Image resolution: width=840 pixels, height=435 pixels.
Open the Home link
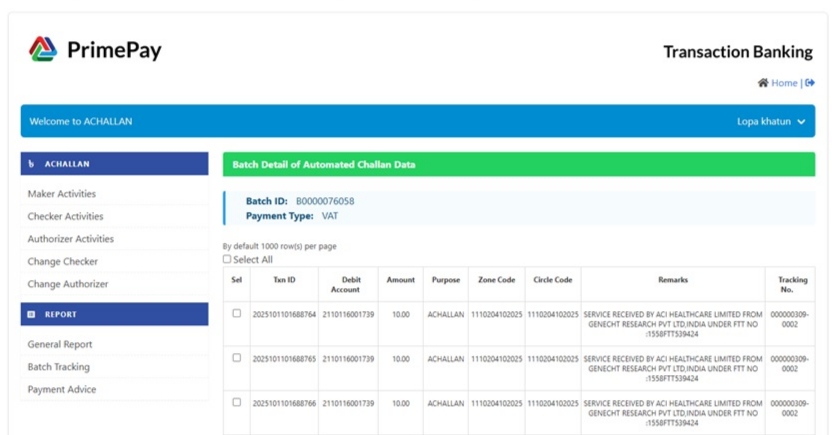coord(784,83)
